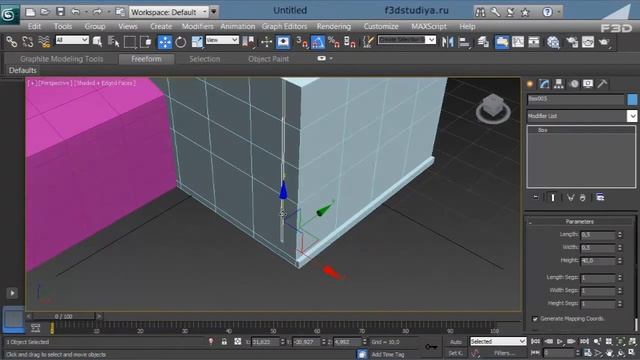Switch to the Motion command panel
Image resolution: width=640 pixels, height=360 pixels.
pos(574,84)
